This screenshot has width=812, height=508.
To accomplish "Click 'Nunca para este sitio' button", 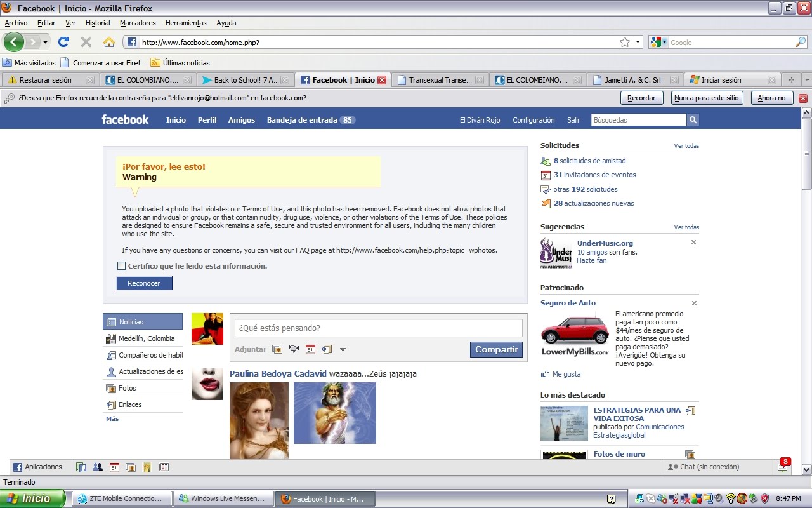I will pyautogui.click(x=707, y=98).
